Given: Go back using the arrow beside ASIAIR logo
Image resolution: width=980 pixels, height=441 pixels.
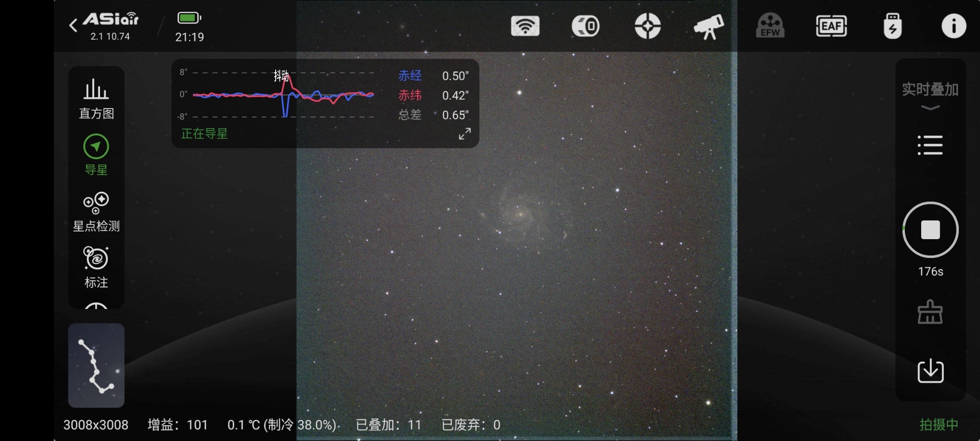Looking at the screenshot, I should click(73, 26).
